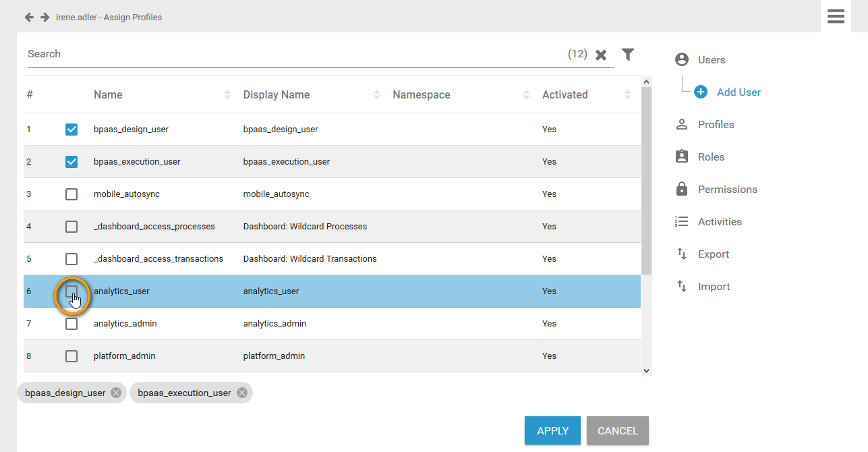Screen dimensions: 868x452
Task: Uncheck the bpaas_design_user checkbox
Action: point(71,130)
